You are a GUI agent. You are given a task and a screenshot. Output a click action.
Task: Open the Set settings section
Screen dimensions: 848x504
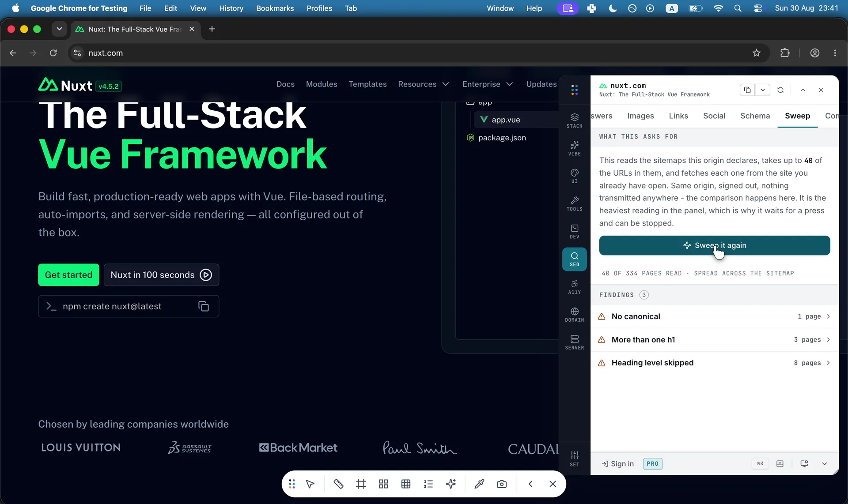(574, 459)
